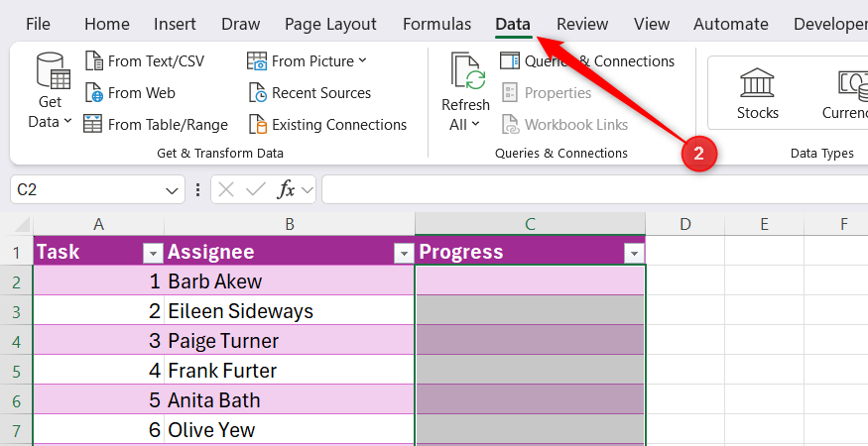
Task: Click into the formula bar input
Action: 594,190
